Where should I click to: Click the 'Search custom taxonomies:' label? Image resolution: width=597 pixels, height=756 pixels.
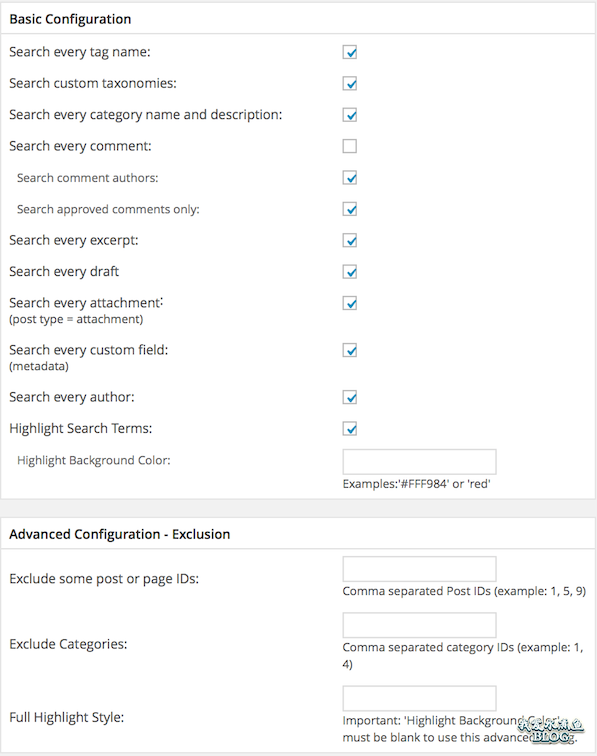click(x=93, y=83)
